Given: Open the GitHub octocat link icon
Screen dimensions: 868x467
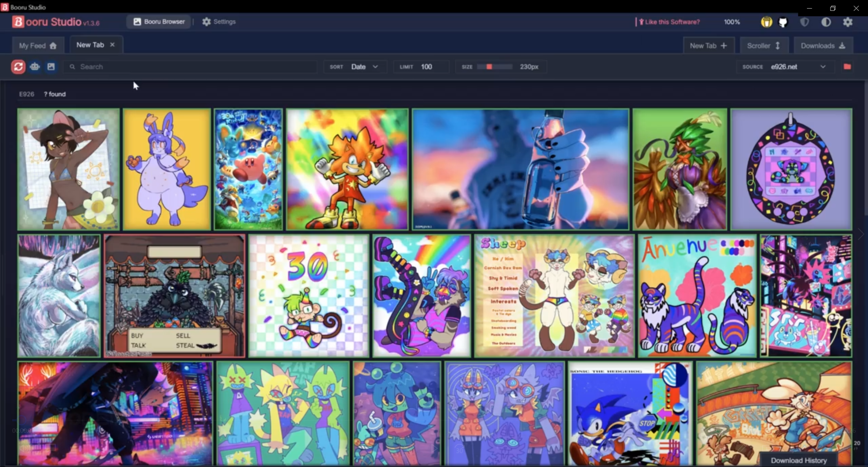Looking at the screenshot, I should [783, 22].
